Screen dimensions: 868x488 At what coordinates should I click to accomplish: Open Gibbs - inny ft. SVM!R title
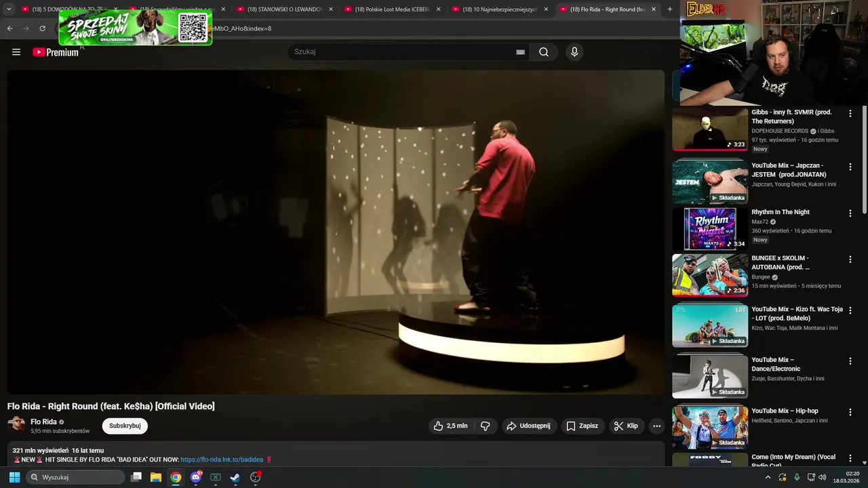(791, 117)
